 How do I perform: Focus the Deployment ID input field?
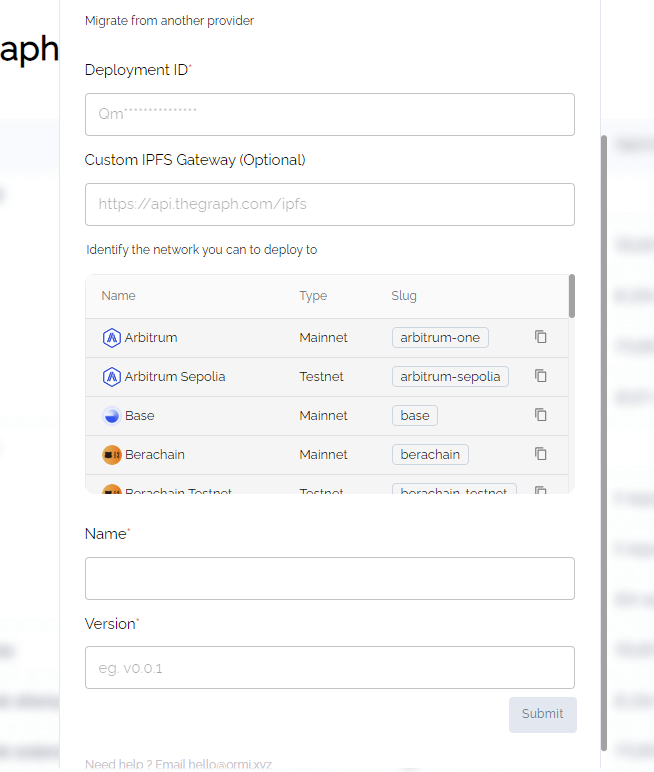click(329, 114)
